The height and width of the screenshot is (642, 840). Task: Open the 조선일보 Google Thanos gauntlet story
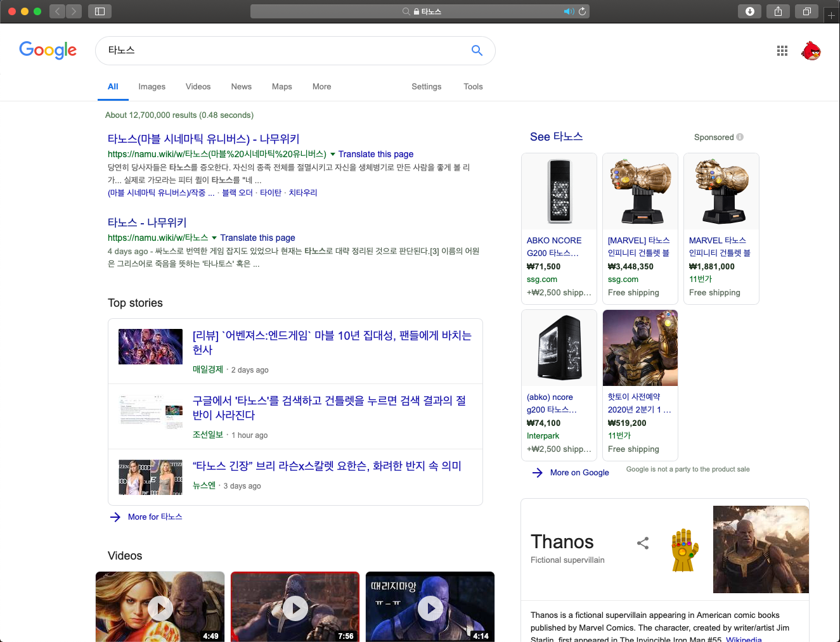click(x=330, y=408)
